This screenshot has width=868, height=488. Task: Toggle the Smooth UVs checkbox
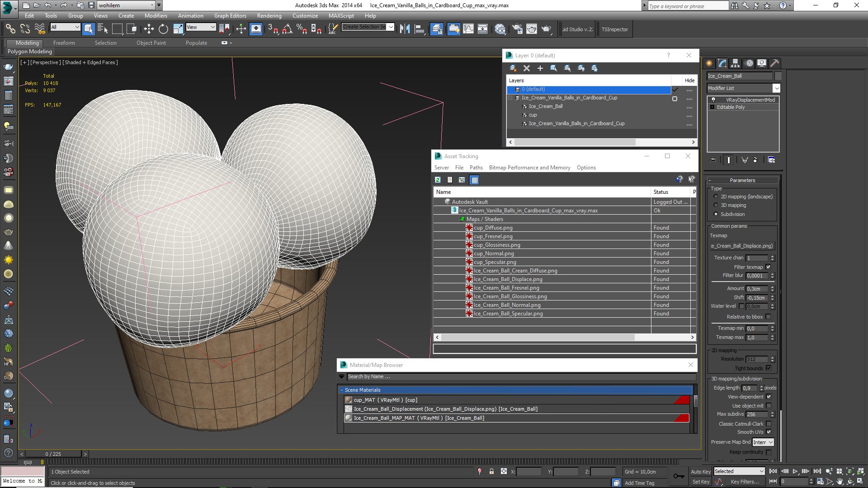click(769, 432)
